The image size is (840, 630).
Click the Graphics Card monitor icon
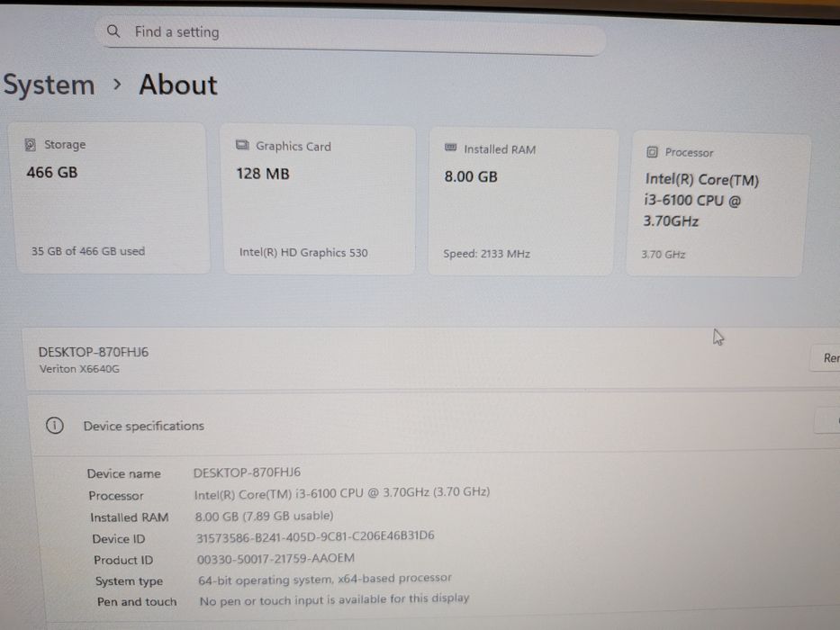point(243,145)
